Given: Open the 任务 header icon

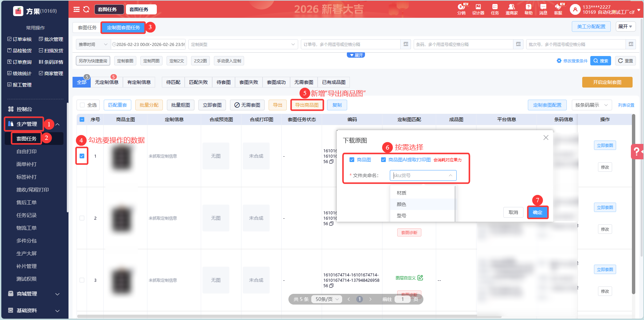Looking at the screenshot, I should pyautogui.click(x=495, y=9).
